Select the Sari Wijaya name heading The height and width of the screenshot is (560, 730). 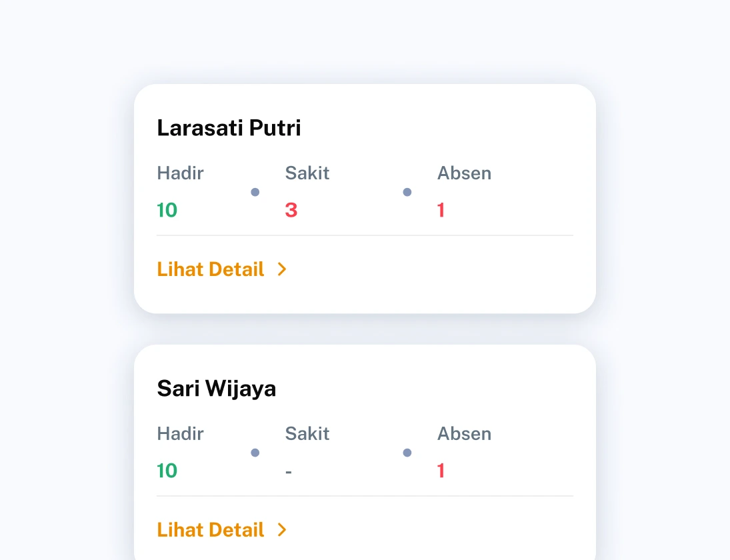click(x=216, y=389)
